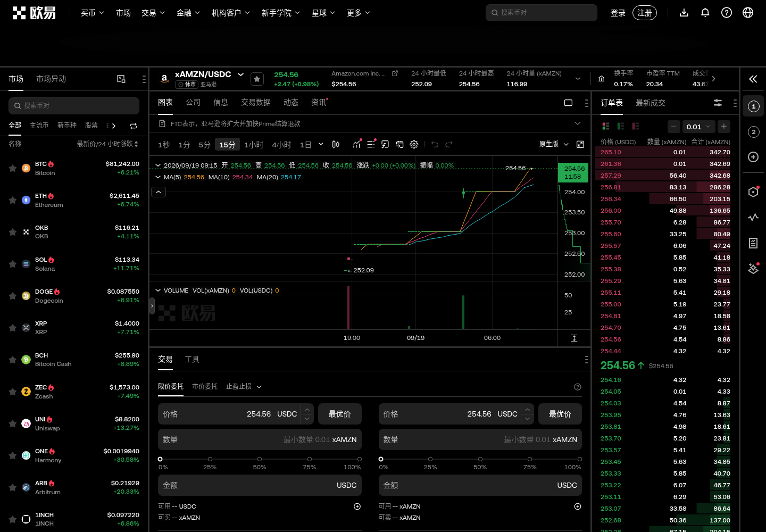This screenshot has width=766, height=532.
Task: Set the sell amount slider to 75%
Action: tap(530, 459)
